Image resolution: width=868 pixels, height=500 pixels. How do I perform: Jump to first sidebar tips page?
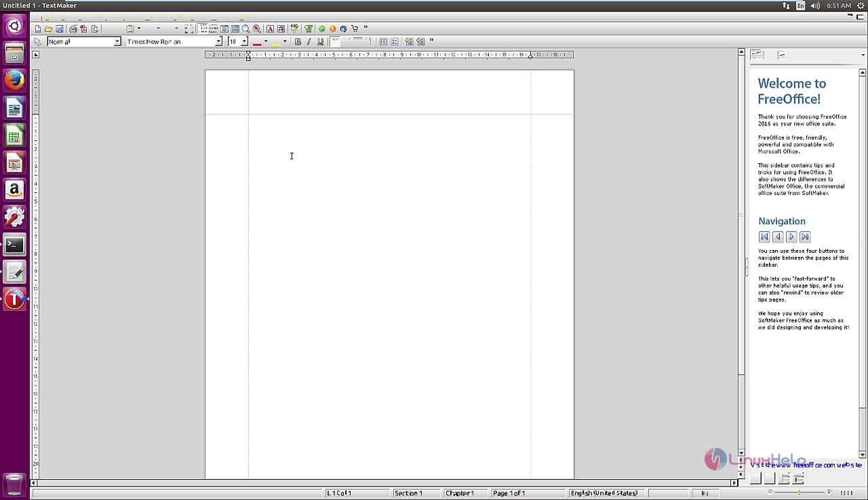(x=764, y=236)
